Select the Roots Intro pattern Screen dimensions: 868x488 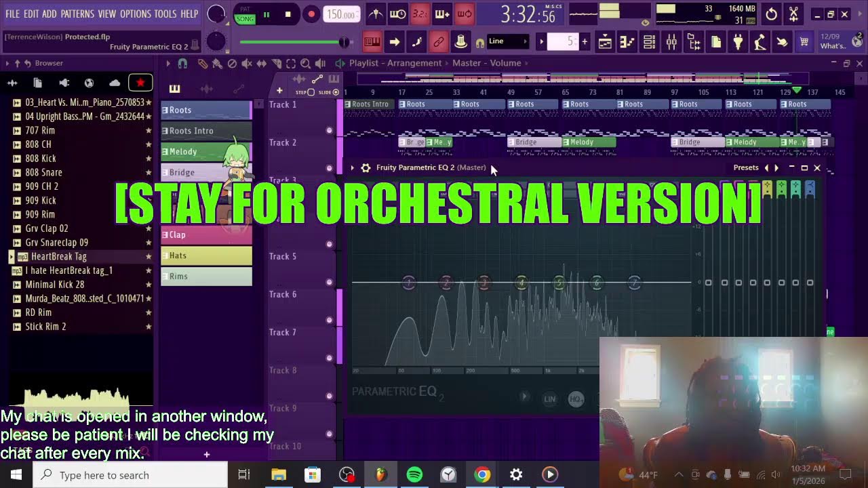click(x=206, y=131)
